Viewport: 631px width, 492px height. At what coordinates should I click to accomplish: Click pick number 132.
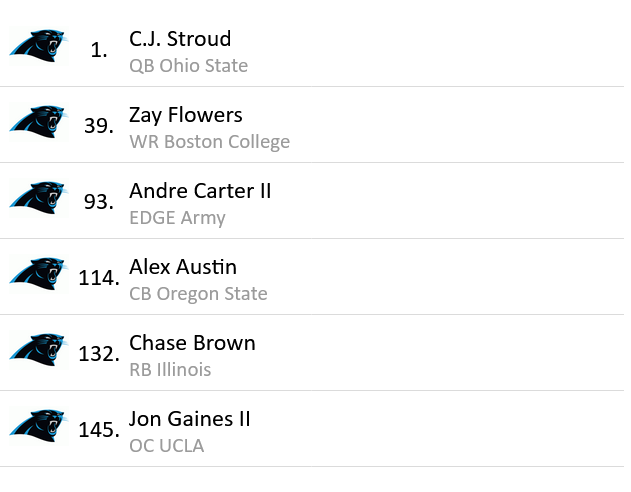pos(99,354)
